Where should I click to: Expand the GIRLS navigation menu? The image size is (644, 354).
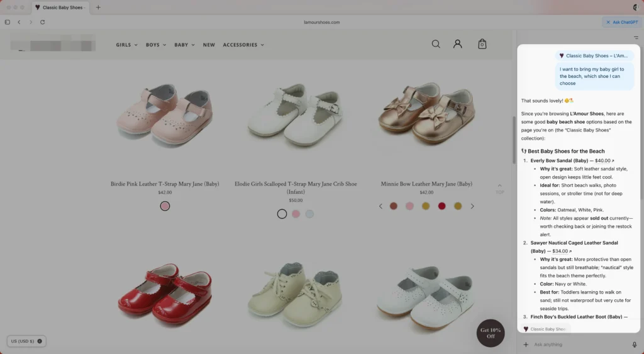126,45
